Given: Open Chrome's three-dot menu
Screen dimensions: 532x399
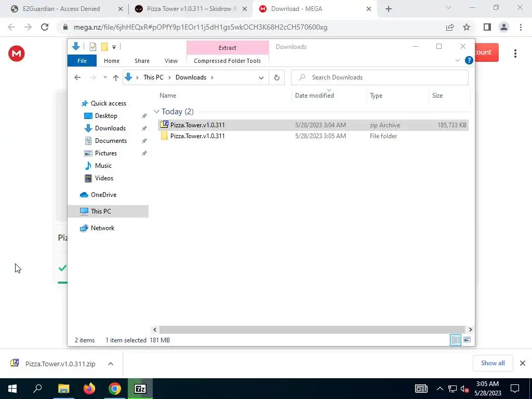Looking at the screenshot, I should (x=521, y=27).
